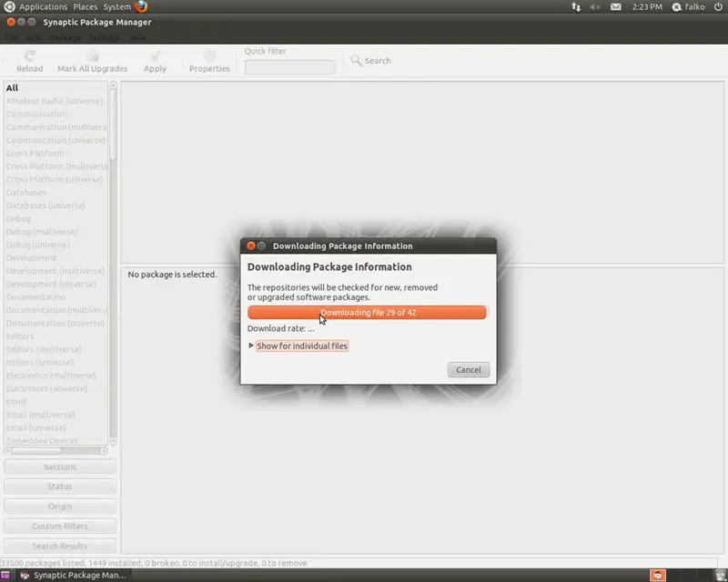Image resolution: width=728 pixels, height=582 pixels.
Task: Click the muted volume icon
Action: [595, 7]
